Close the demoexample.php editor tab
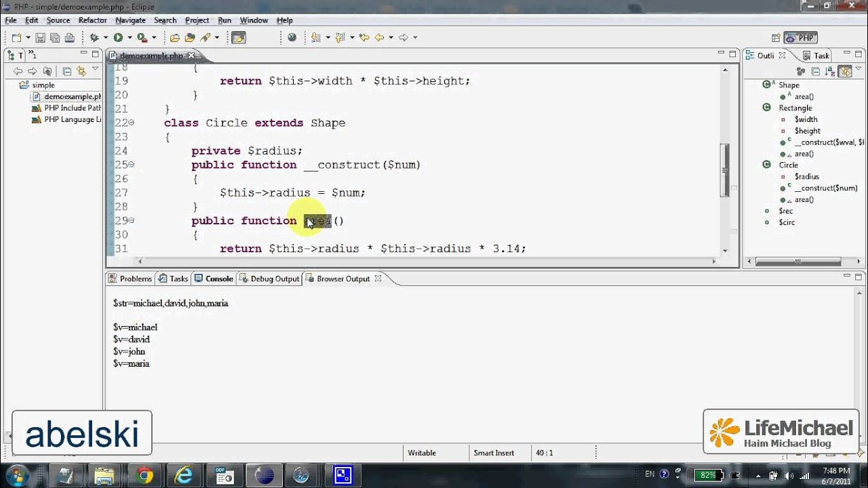Screen dimensions: 868x488 click(x=191, y=56)
